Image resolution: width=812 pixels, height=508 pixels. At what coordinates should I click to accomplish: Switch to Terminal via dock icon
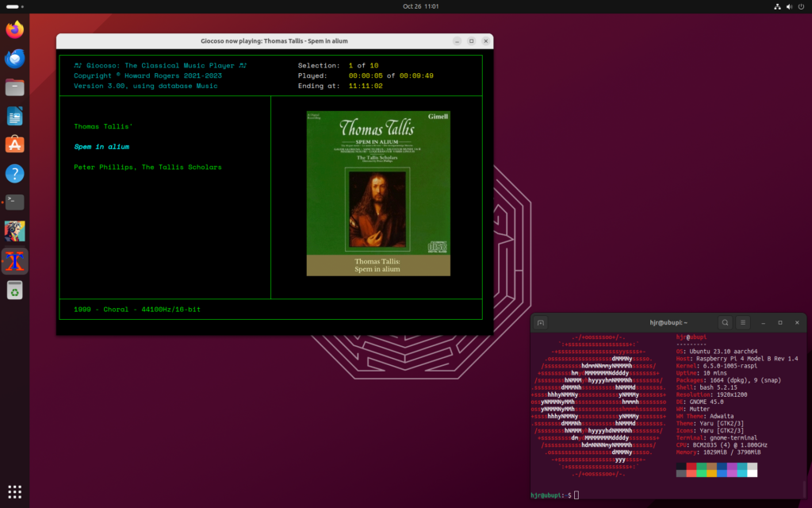click(x=14, y=202)
